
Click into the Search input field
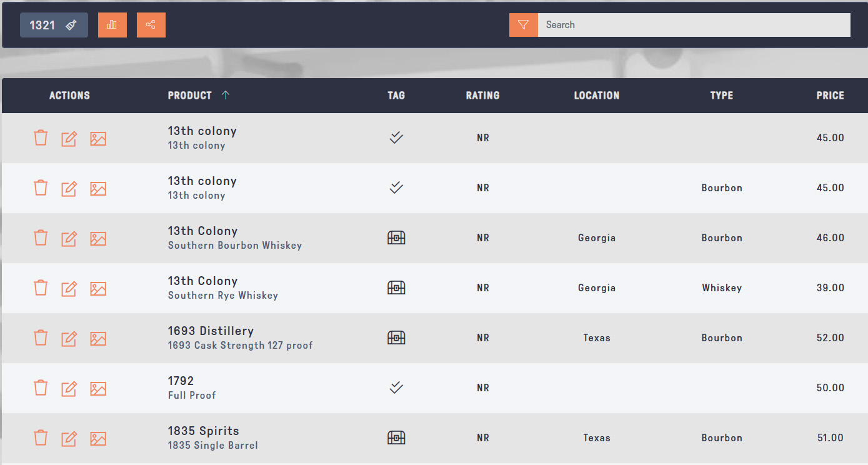pyautogui.click(x=694, y=25)
